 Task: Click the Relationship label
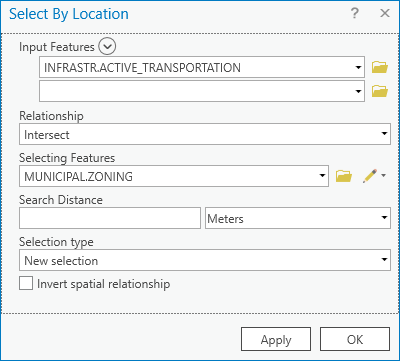pos(51,116)
